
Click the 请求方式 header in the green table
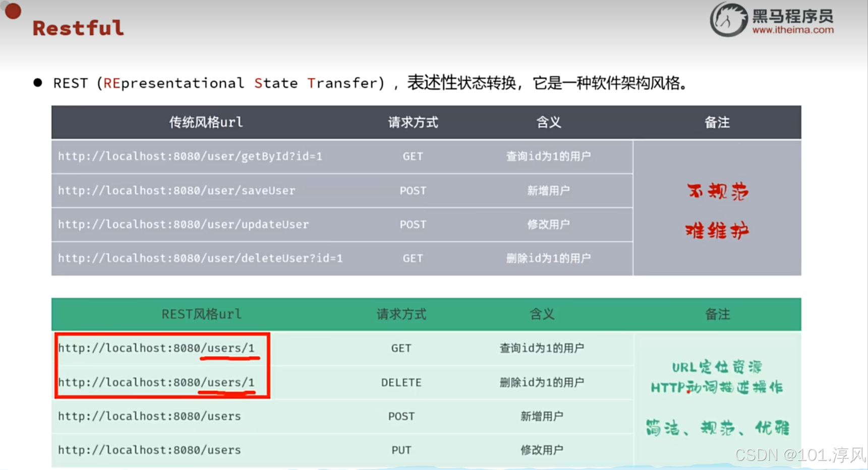pyautogui.click(x=401, y=315)
